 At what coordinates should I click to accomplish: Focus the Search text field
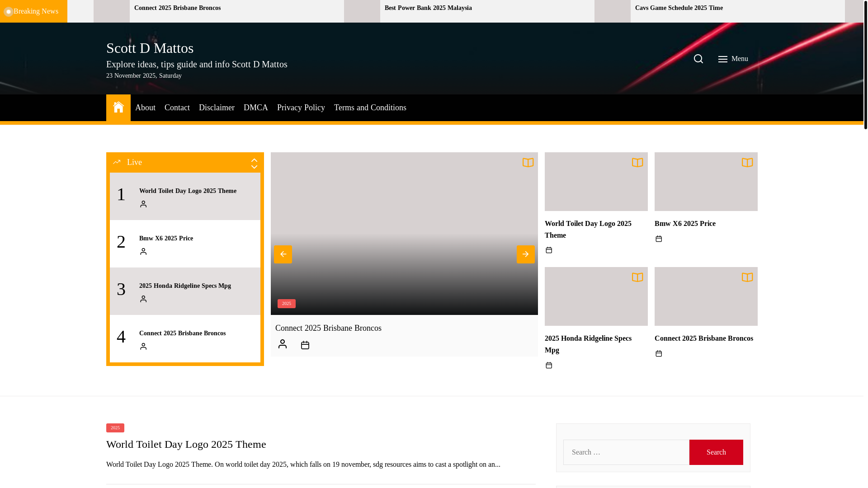pos(626,452)
